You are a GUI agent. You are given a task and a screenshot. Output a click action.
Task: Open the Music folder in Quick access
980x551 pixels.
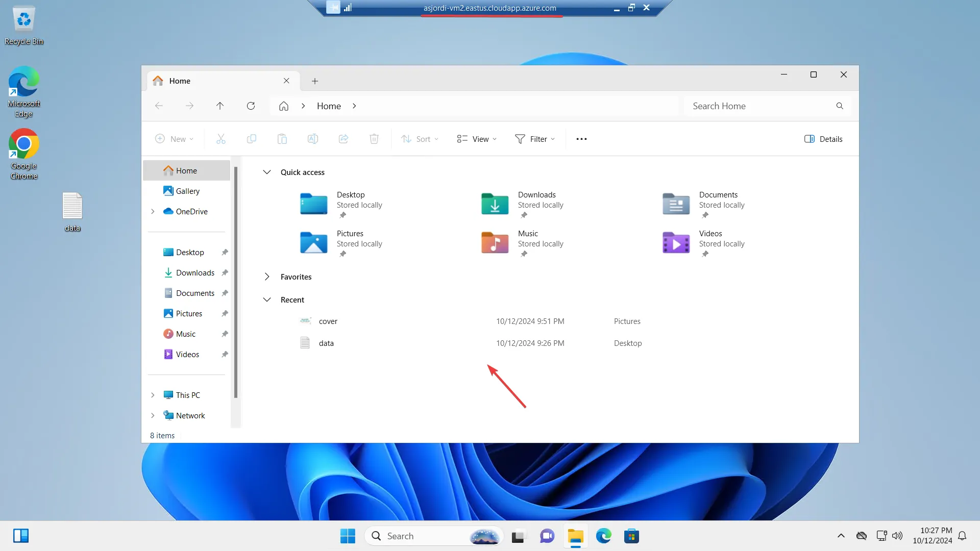[522, 243]
